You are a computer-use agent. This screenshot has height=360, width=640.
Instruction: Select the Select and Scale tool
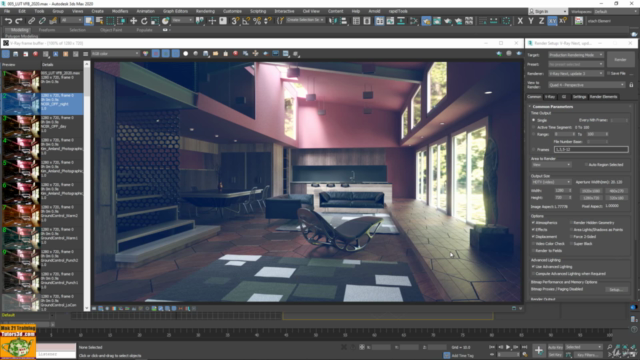point(155,21)
